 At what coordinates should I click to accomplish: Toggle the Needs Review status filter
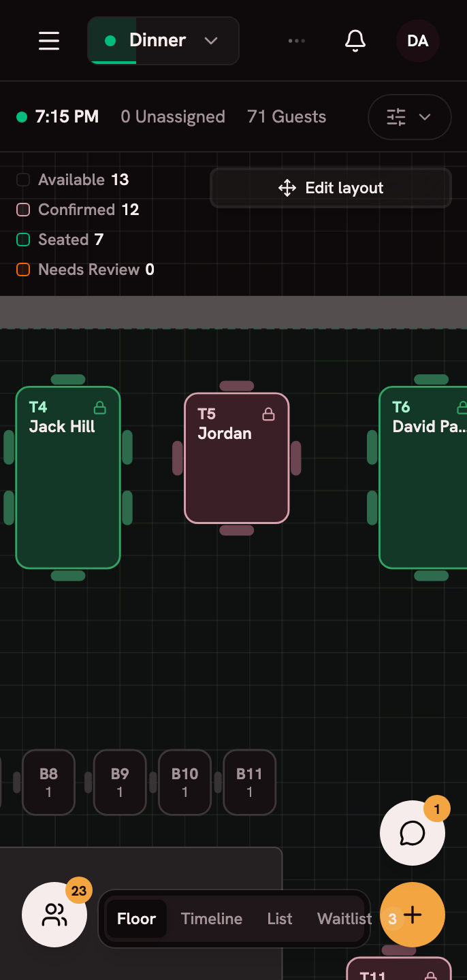85,269
